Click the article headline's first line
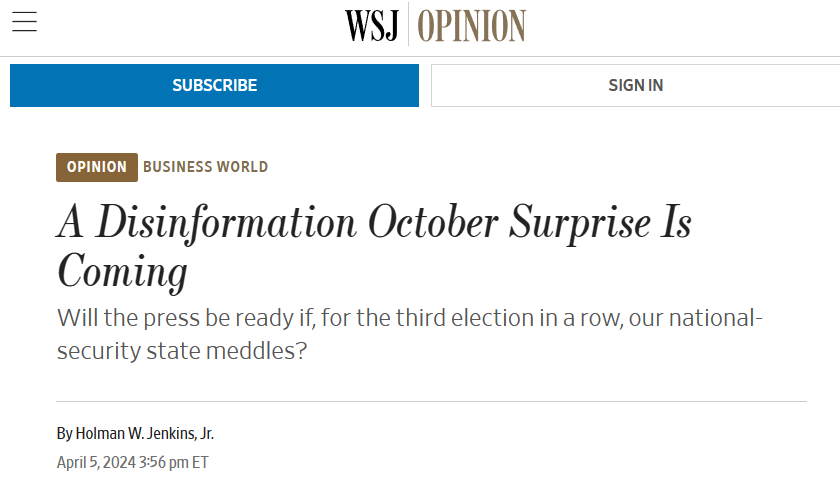 tap(374, 222)
